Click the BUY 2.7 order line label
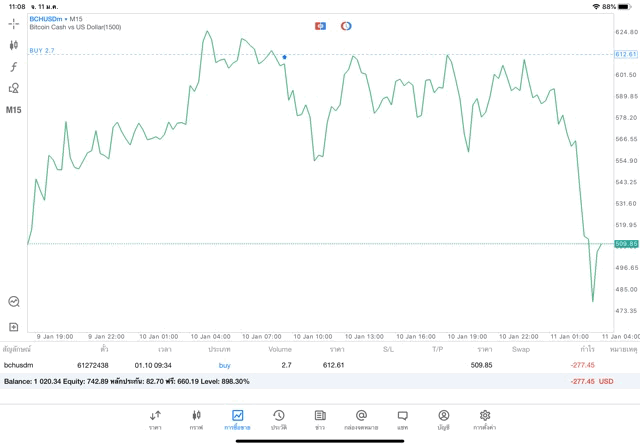This screenshot has width=640, height=447. (42, 50)
